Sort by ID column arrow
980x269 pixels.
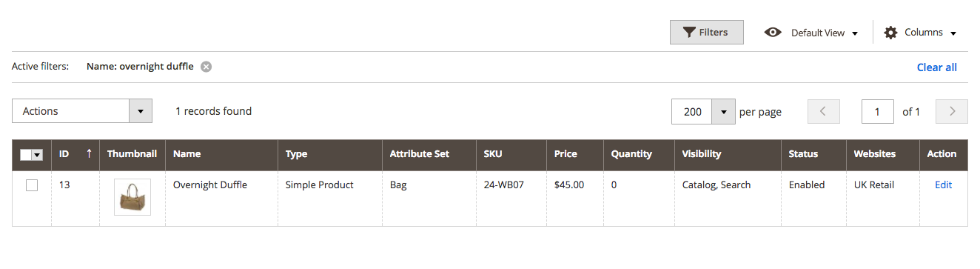90,154
